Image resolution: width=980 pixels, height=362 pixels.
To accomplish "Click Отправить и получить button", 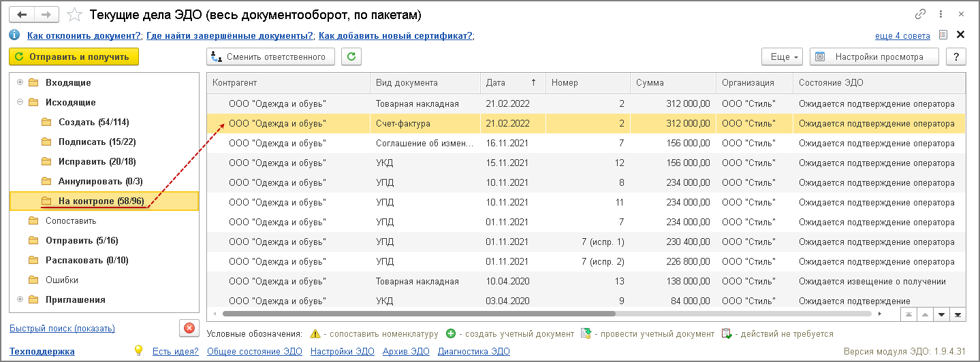I will click(x=74, y=57).
